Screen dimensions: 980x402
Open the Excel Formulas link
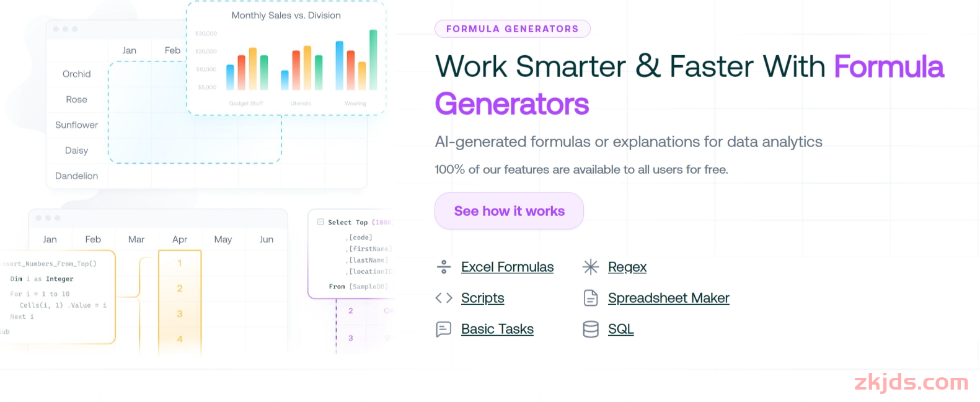click(507, 267)
